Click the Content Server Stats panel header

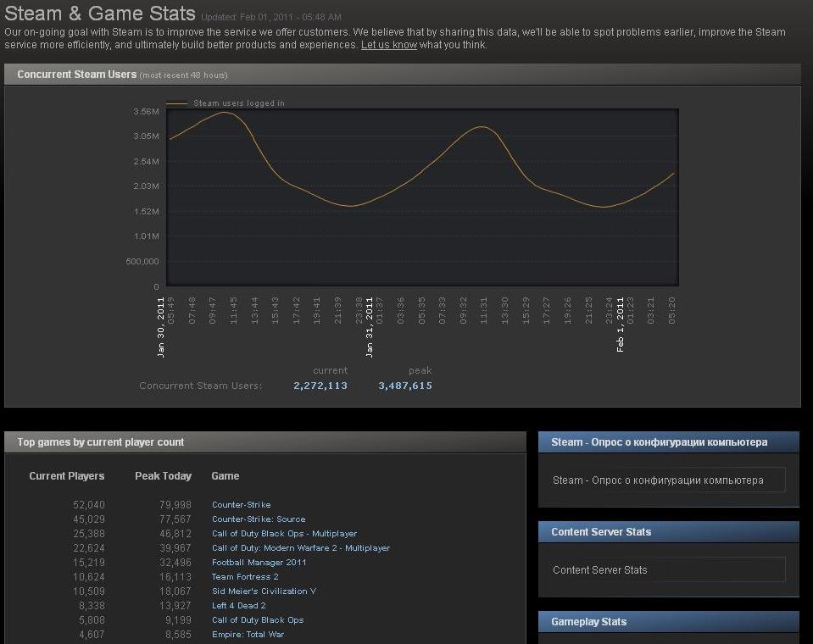click(x=668, y=532)
